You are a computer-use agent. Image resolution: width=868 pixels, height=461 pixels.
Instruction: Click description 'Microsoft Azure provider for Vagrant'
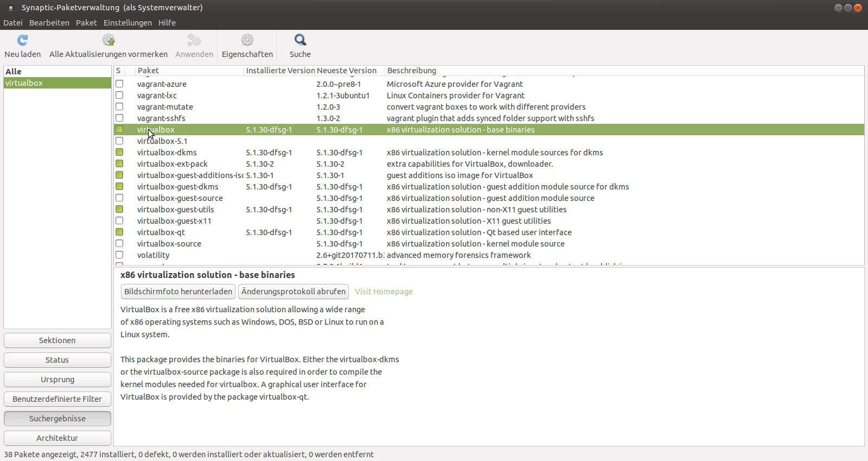click(455, 84)
